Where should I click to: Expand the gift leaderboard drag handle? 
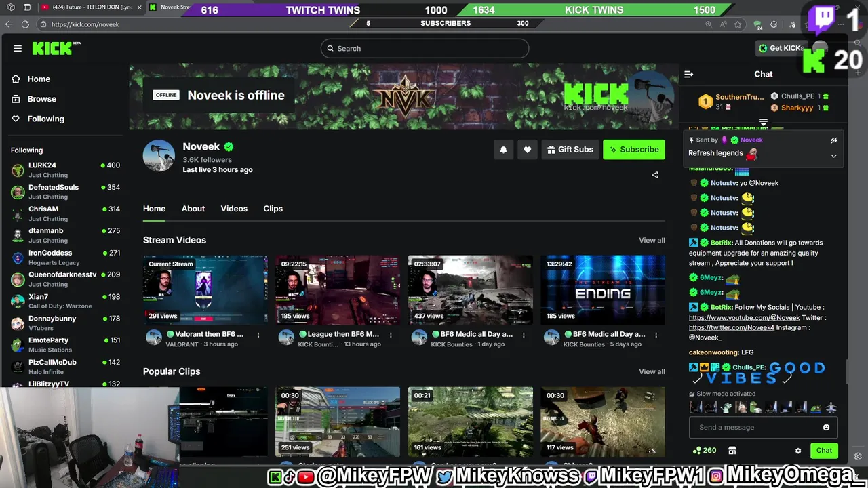point(764,123)
